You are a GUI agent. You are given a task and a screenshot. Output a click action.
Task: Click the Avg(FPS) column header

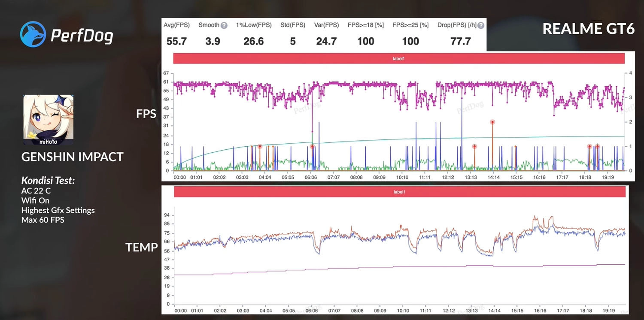[x=176, y=25]
